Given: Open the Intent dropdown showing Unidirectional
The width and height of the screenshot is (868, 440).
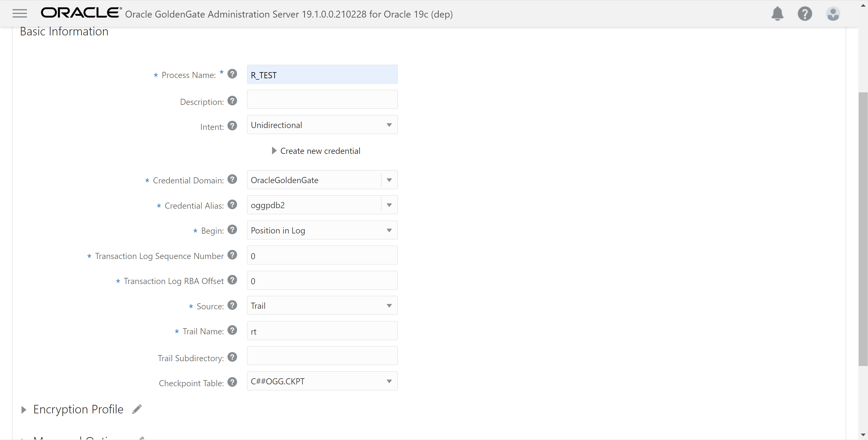Looking at the screenshot, I should point(322,125).
